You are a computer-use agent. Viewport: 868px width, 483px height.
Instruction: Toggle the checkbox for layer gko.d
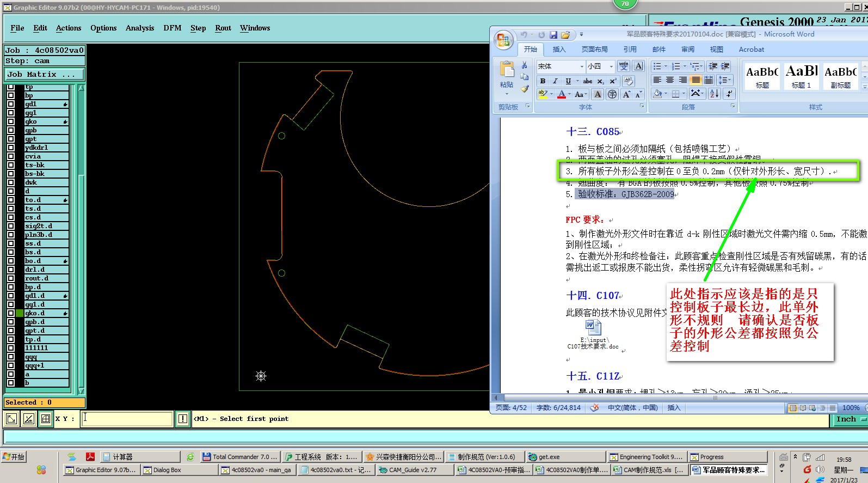click(10, 313)
